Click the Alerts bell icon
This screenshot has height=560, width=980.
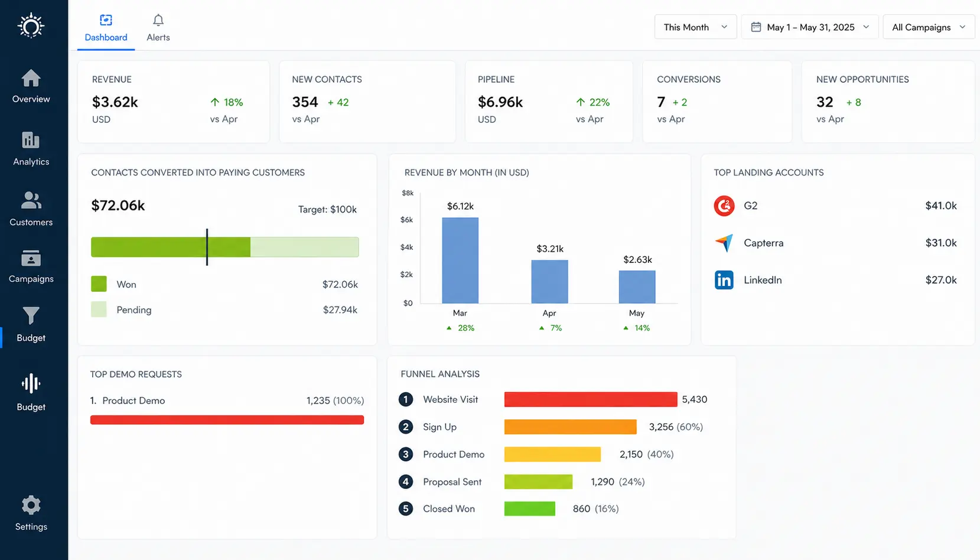coord(158,20)
